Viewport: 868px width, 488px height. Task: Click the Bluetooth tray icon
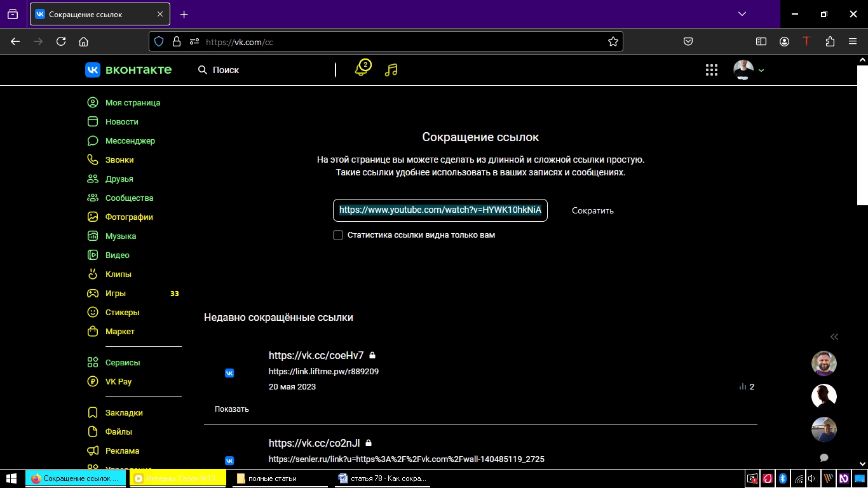783,478
